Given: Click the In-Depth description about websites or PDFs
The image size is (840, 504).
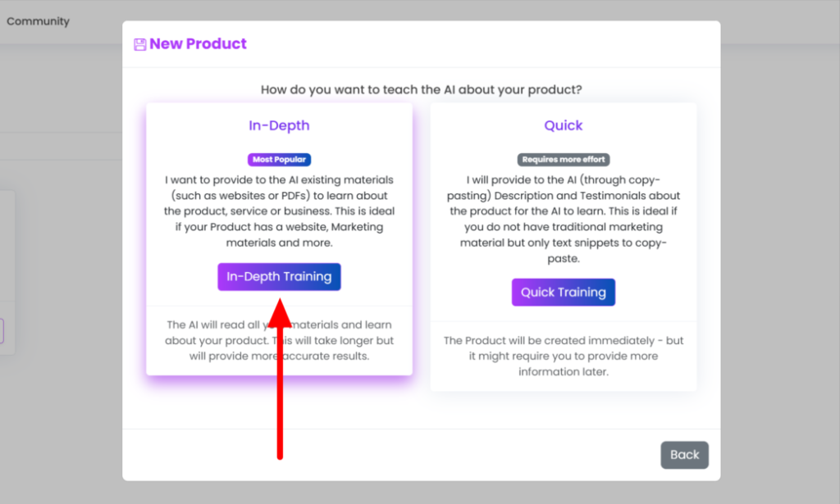Looking at the screenshot, I should pyautogui.click(x=279, y=211).
